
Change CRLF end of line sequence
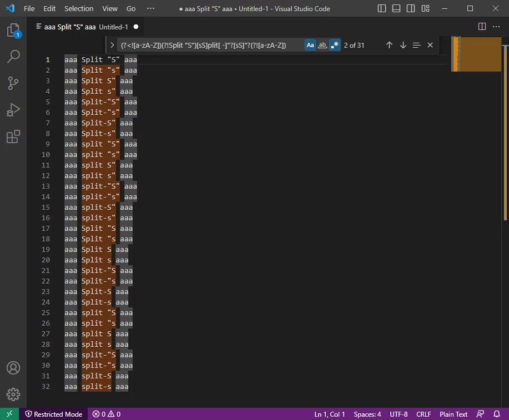coord(424,414)
